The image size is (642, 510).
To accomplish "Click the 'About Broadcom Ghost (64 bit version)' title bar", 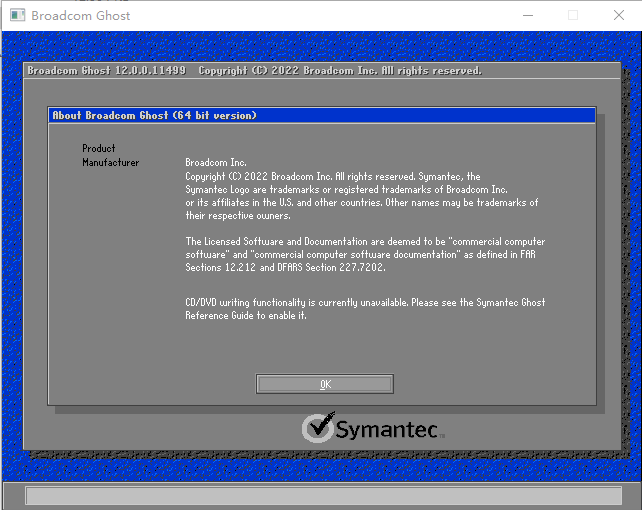I will point(322,115).
